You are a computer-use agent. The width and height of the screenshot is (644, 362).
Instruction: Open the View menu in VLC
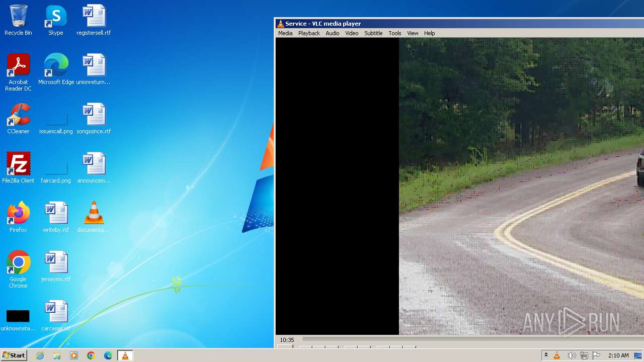click(x=413, y=33)
